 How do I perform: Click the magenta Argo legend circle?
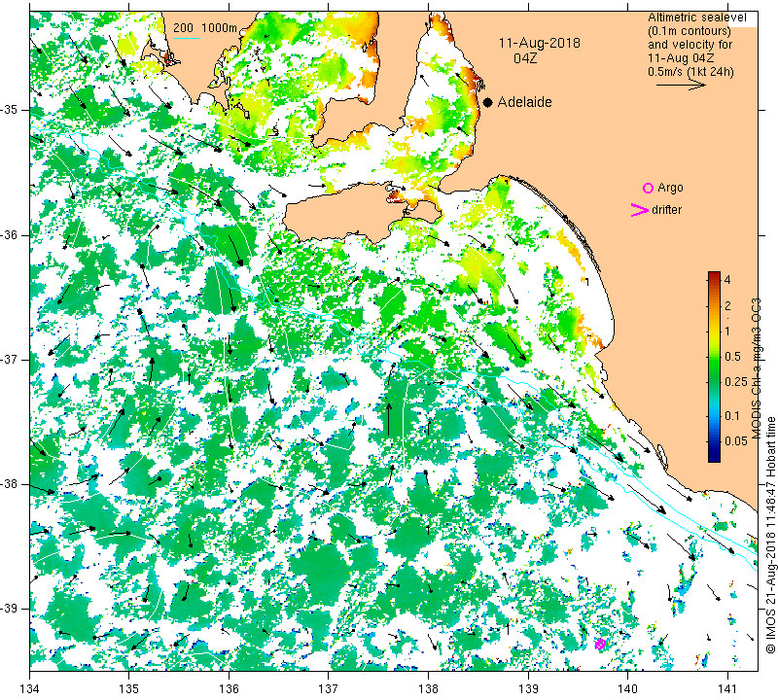point(648,188)
